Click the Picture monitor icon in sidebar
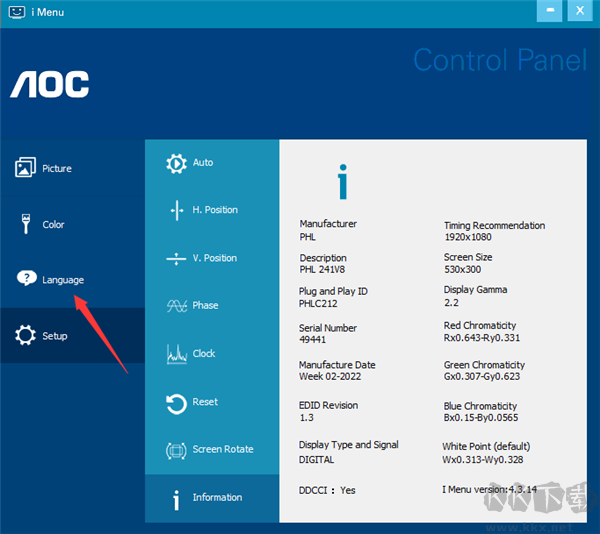 pyautogui.click(x=26, y=168)
